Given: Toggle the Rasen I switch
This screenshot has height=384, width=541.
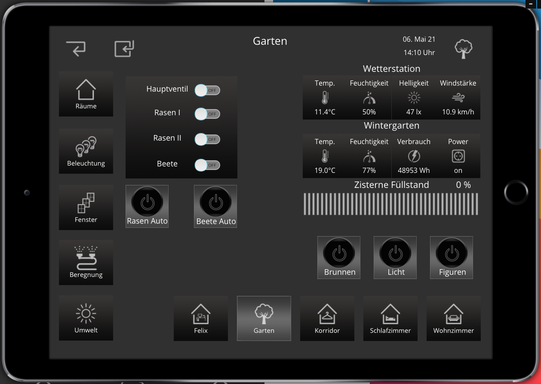Looking at the screenshot, I should click(x=207, y=114).
